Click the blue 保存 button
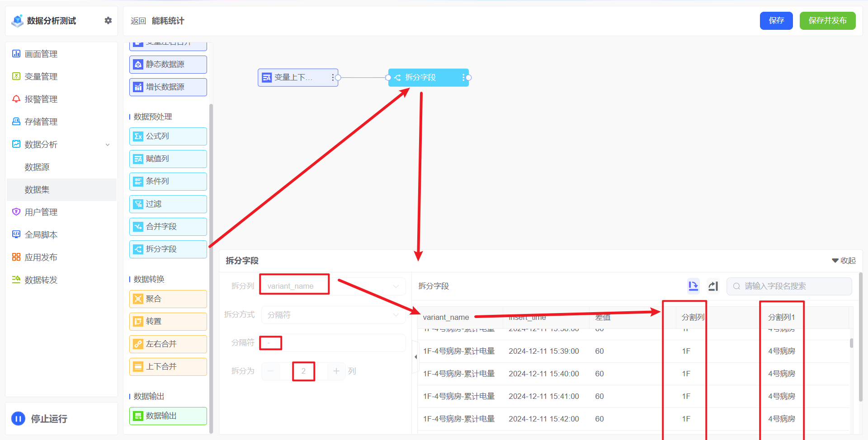Screen dimensions: 868x440 tap(776, 21)
